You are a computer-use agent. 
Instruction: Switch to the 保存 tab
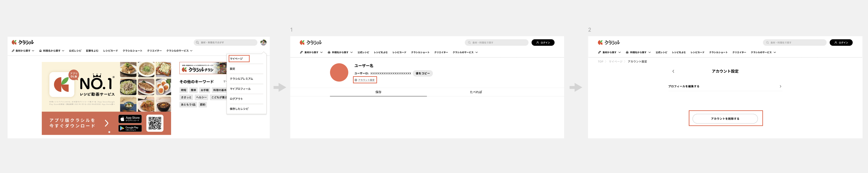coord(378,92)
